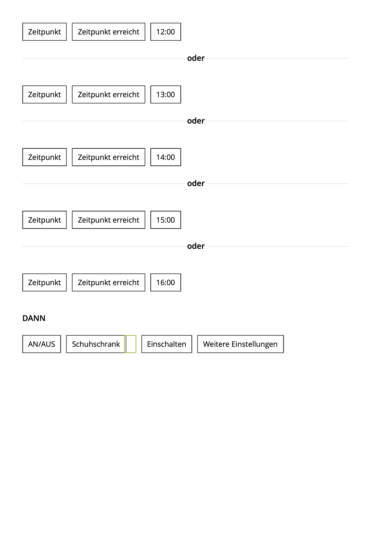Select Zeitpunkt box beside 14:00 condition
Viewport: 392px width, 554px height.
pyautogui.click(x=44, y=157)
